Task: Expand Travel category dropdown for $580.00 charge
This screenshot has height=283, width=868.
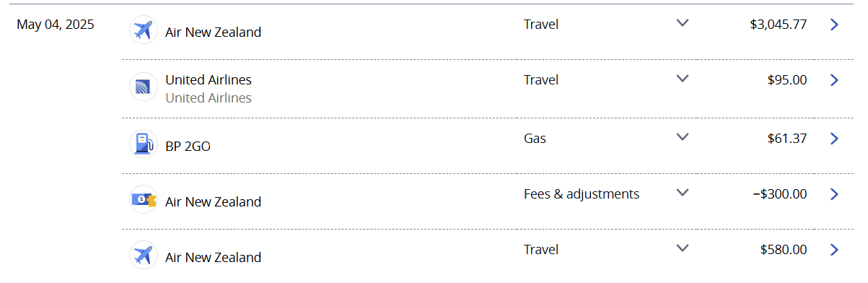Action: (683, 248)
